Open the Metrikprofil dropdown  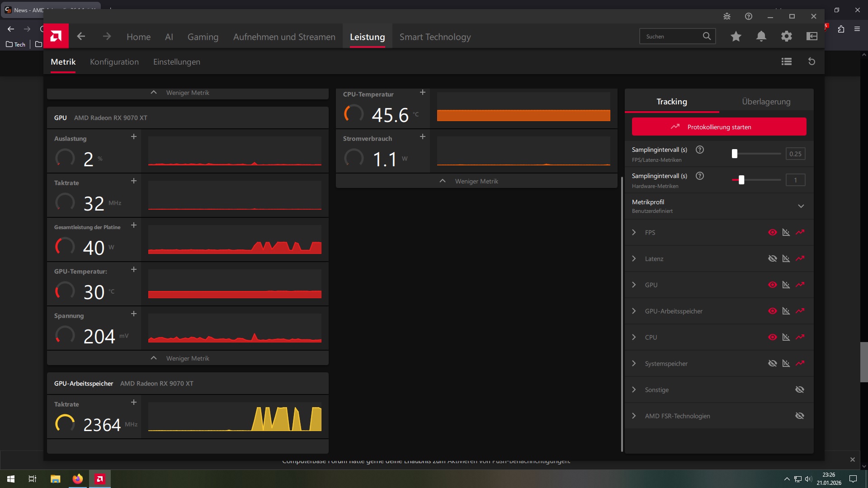801,206
